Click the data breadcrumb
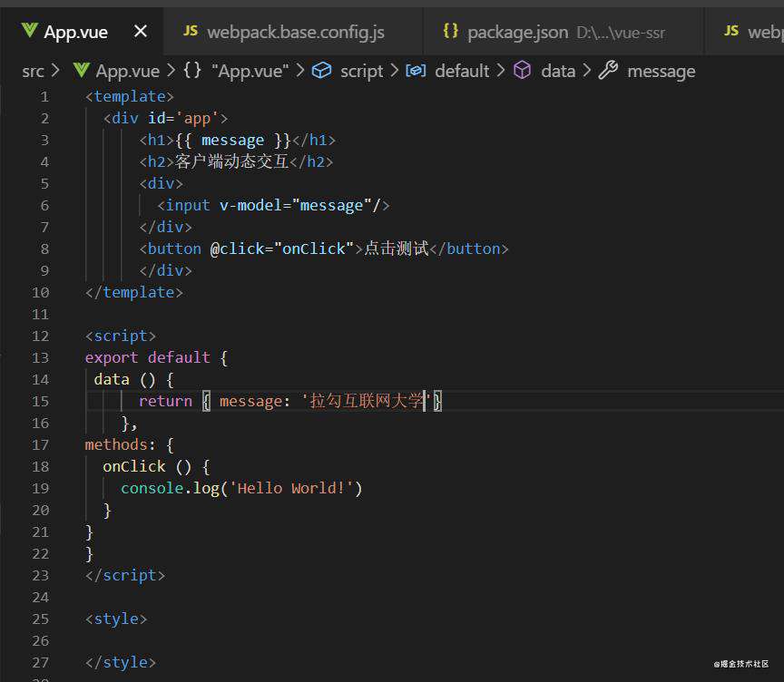 pyautogui.click(x=558, y=71)
